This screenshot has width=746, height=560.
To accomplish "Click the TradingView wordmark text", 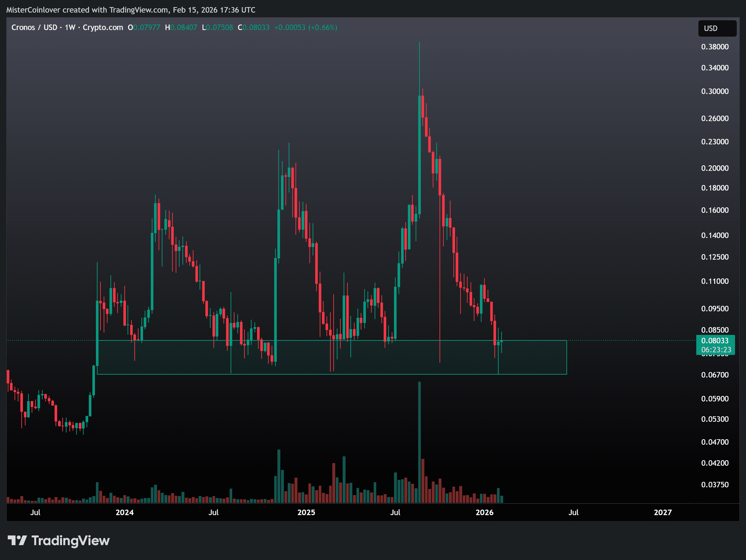I will point(70,540).
